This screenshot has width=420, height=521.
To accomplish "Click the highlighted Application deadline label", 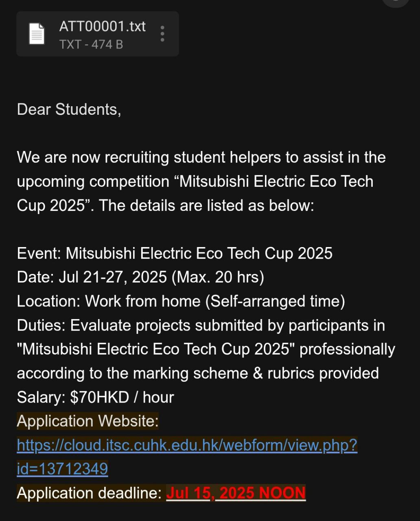I will coord(89,493).
